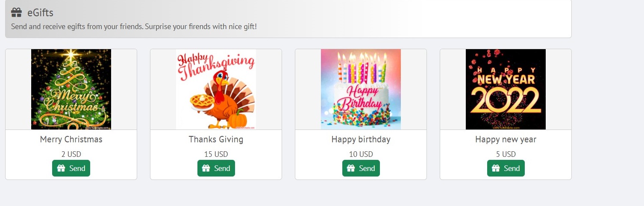Click the 15 USD price label
The width and height of the screenshot is (644, 206).
[216, 154]
